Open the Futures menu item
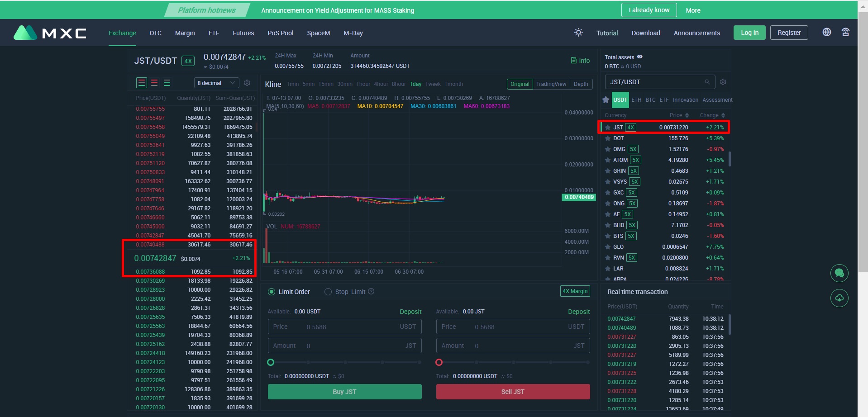The image size is (868, 417). click(x=243, y=33)
